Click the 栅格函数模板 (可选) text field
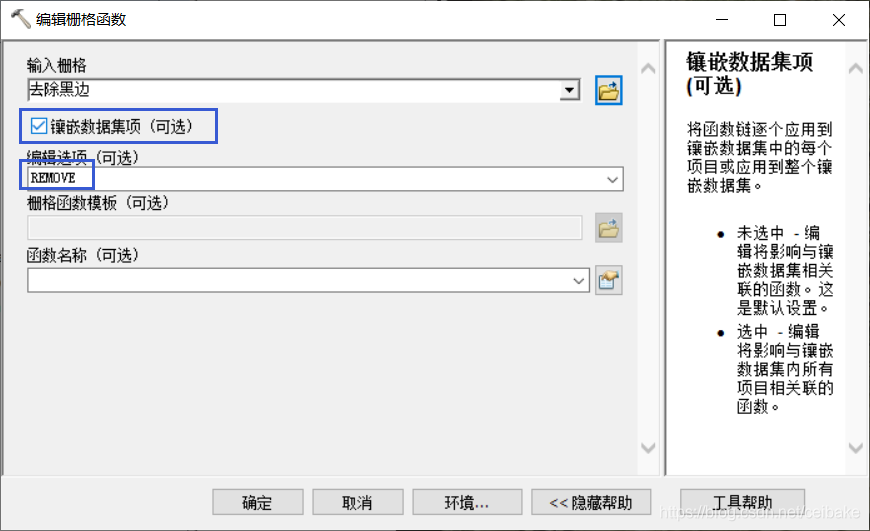This screenshot has height=531, width=870. tap(305, 228)
